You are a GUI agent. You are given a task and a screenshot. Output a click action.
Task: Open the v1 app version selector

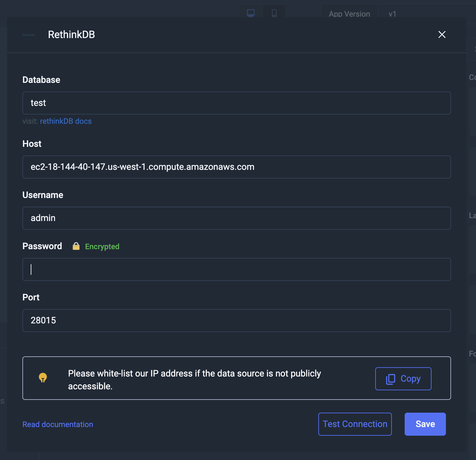coord(392,14)
